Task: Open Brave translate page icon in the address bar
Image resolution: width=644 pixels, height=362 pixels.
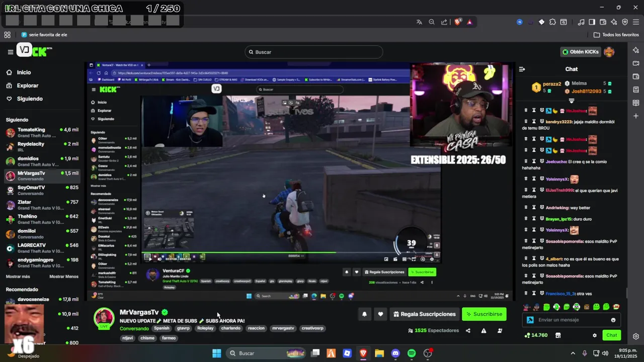Action: pyautogui.click(x=419, y=22)
